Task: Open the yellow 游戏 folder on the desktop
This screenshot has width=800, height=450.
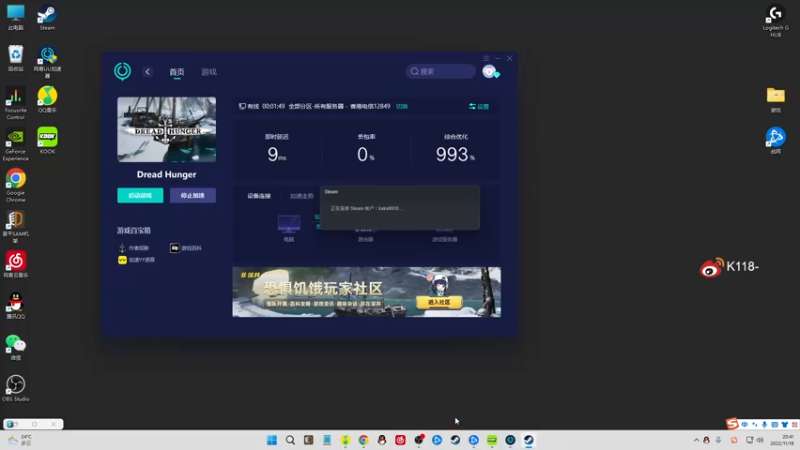Action: point(776,99)
